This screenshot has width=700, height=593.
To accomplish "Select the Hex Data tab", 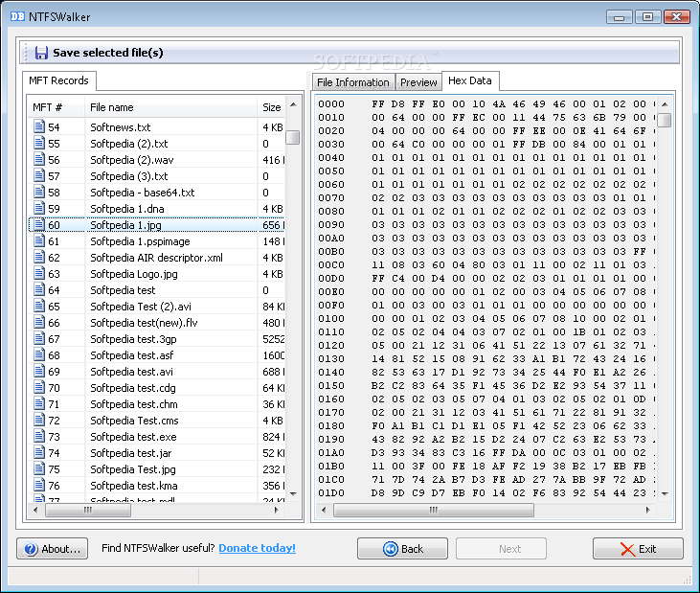I will click(x=469, y=80).
